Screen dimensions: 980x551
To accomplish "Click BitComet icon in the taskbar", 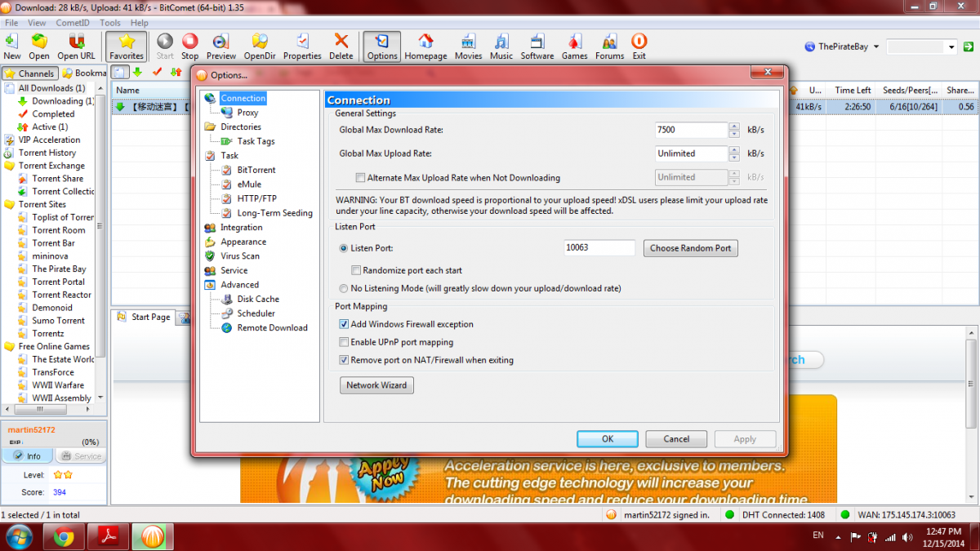I will [154, 536].
